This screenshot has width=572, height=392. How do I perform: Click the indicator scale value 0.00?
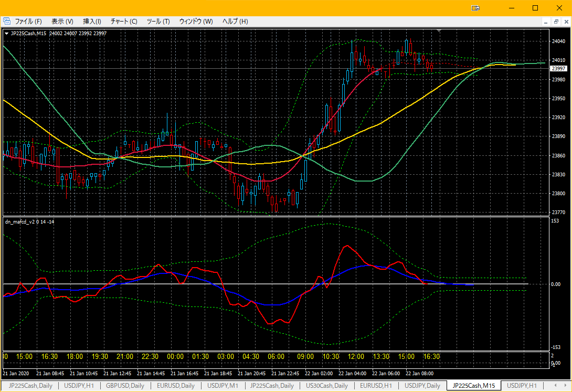(x=556, y=284)
